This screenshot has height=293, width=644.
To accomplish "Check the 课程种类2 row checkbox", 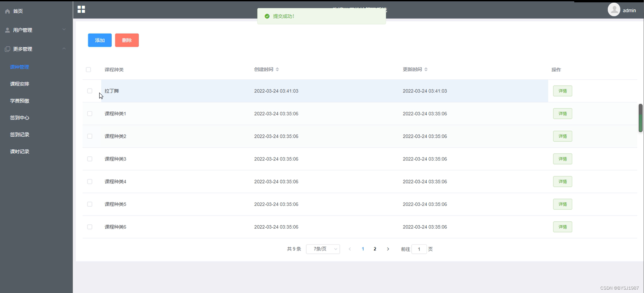I will pyautogui.click(x=90, y=136).
